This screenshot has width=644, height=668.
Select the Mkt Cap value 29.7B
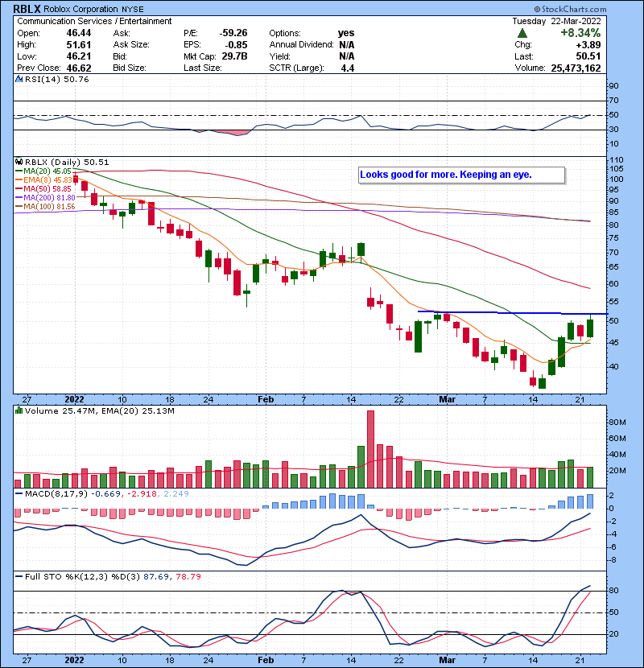(x=234, y=56)
